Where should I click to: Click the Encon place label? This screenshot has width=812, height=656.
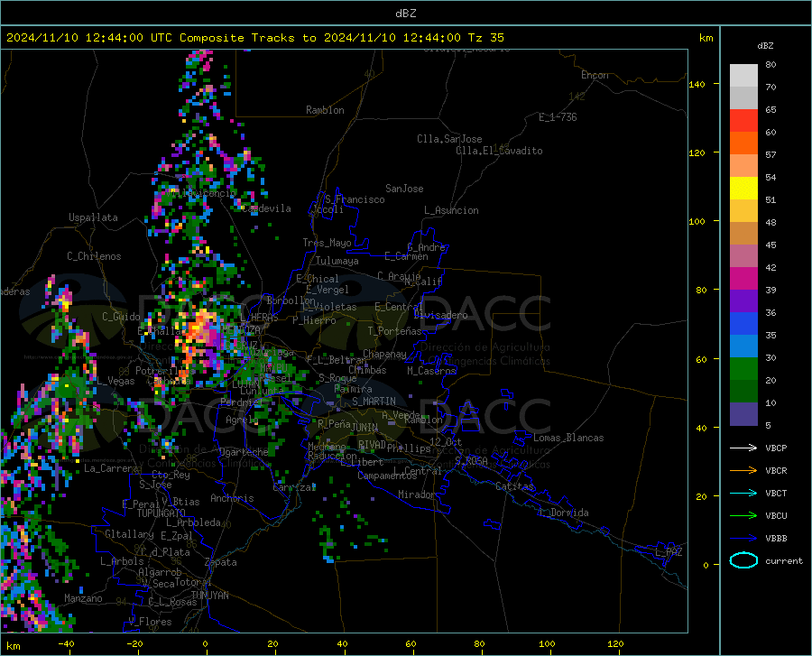[595, 75]
